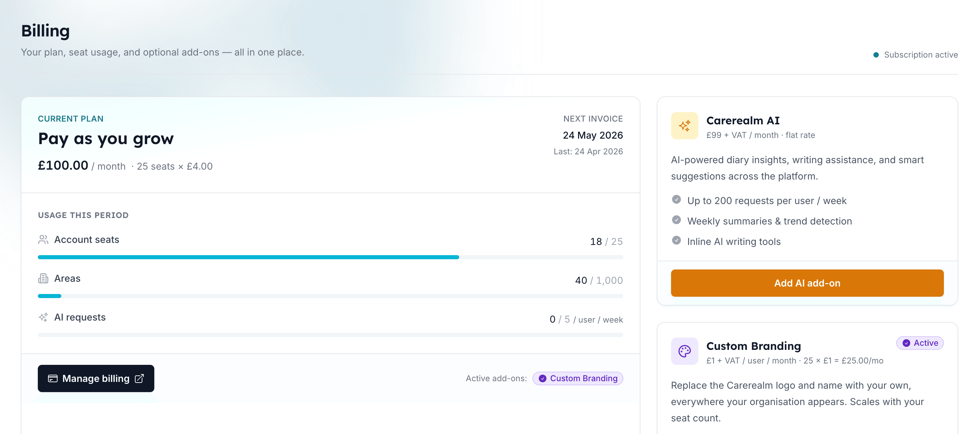Click the Replace the Carerealm logo description
The width and height of the screenshot is (980, 434).
[x=797, y=402]
